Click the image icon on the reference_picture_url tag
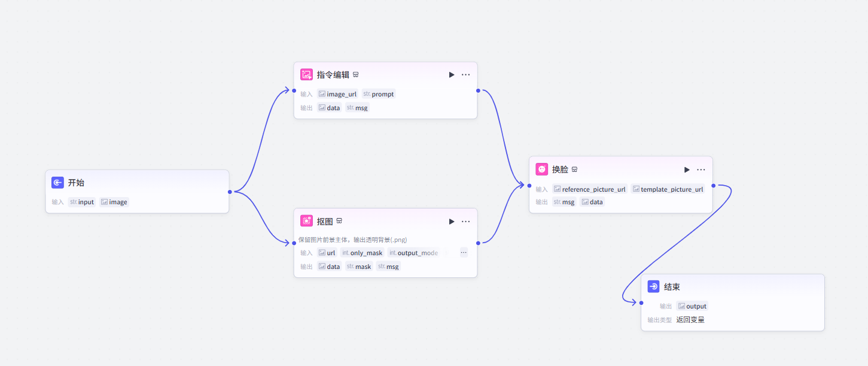The width and height of the screenshot is (868, 366). pyautogui.click(x=557, y=189)
